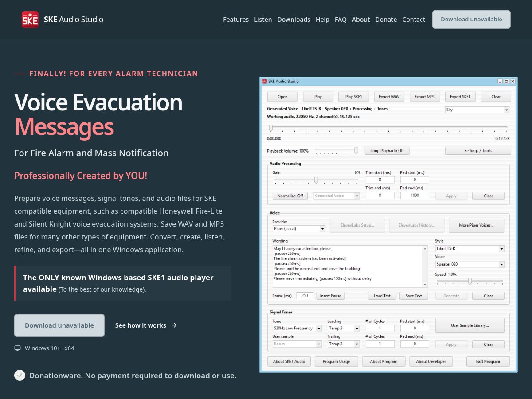Screen dimensions: 532x399
Task: Open the Help nav item
Action: click(322, 20)
